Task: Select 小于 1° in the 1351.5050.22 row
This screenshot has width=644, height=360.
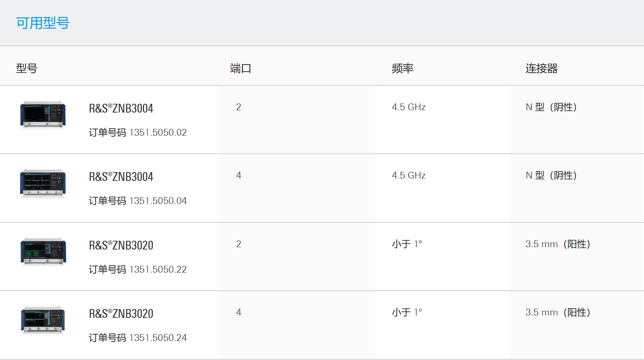Action: (x=407, y=244)
